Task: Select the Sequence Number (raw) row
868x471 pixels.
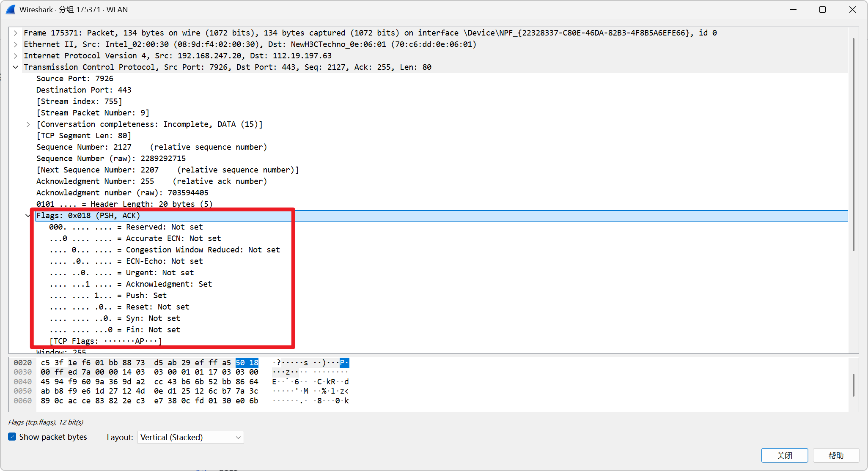Action: [111, 159]
